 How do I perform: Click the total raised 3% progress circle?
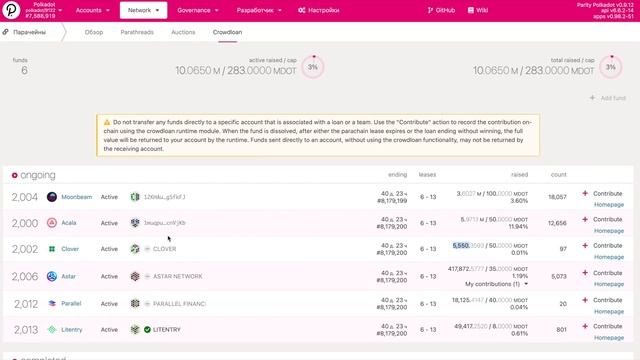611,67
